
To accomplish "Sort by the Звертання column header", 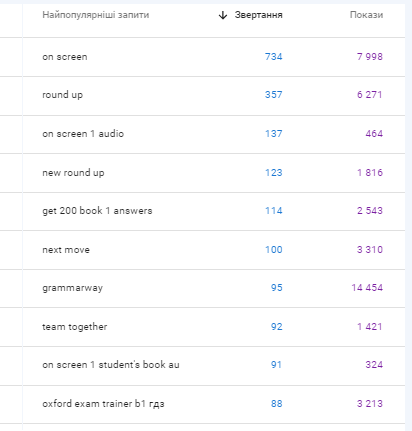I will click(258, 15).
